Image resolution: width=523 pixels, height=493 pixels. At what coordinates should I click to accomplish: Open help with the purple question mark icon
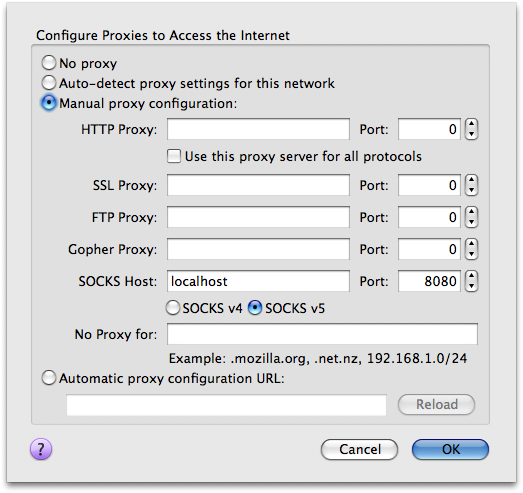point(41,449)
